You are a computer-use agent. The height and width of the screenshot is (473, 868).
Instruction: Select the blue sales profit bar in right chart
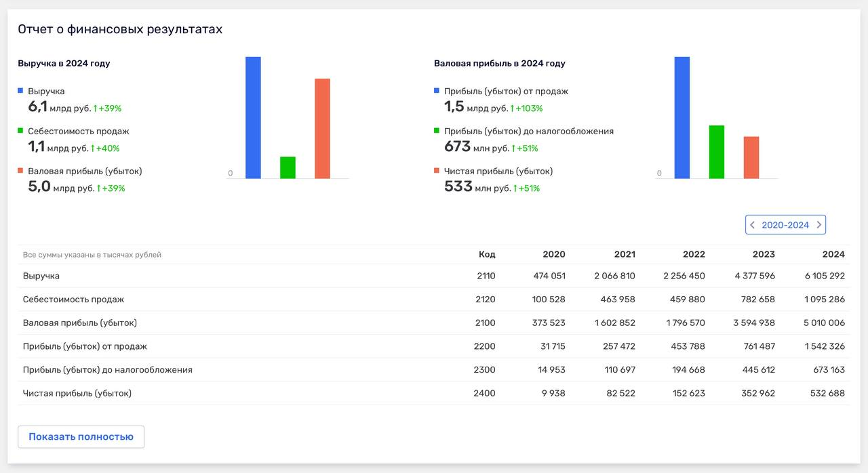tap(682, 117)
